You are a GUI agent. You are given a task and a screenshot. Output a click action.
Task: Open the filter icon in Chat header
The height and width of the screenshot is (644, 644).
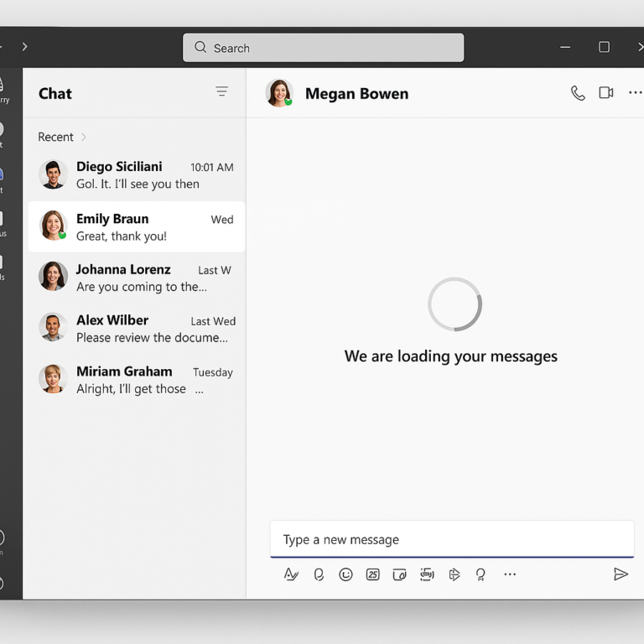tap(221, 92)
